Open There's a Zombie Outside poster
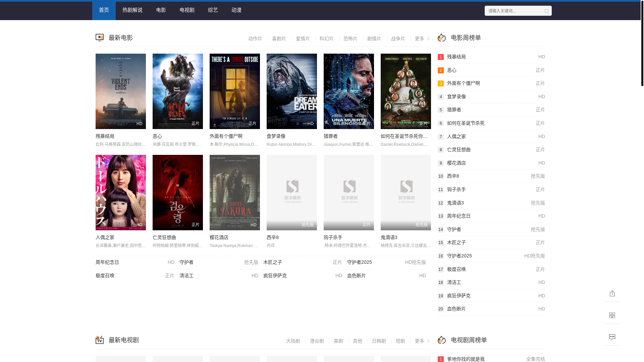Screen dimensions: 644x362 [x=235, y=91]
